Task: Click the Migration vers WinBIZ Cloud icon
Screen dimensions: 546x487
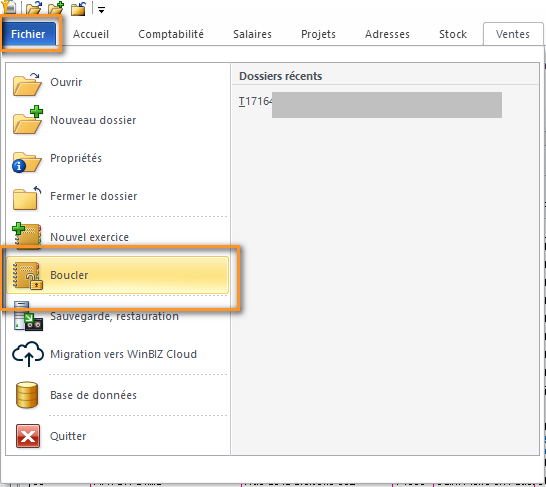Action: [28, 354]
